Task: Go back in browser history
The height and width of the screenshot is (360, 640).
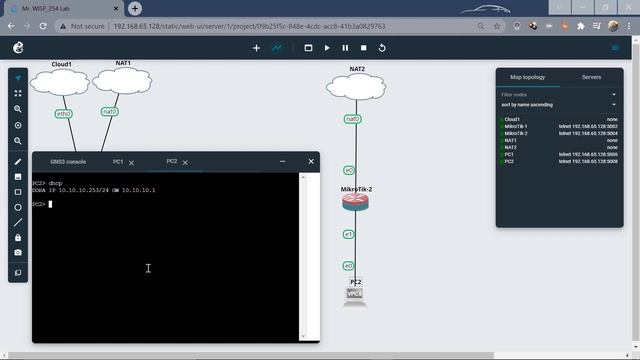Action: (11, 26)
